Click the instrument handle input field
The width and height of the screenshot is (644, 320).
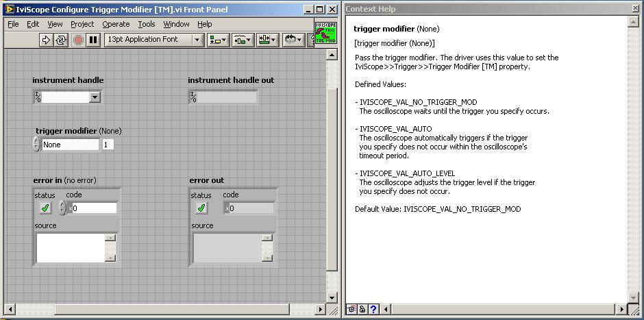point(66,97)
